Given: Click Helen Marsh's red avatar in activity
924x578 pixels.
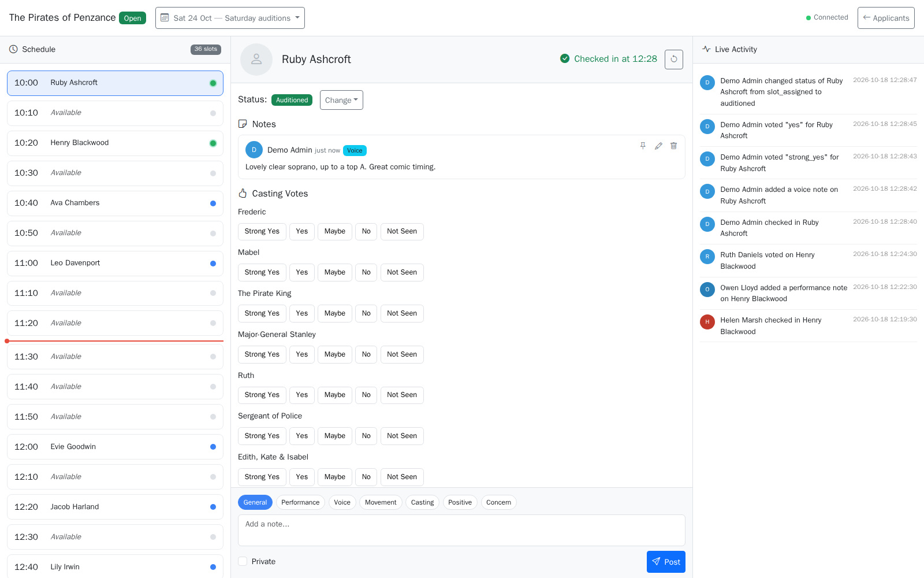Looking at the screenshot, I should click(x=707, y=322).
